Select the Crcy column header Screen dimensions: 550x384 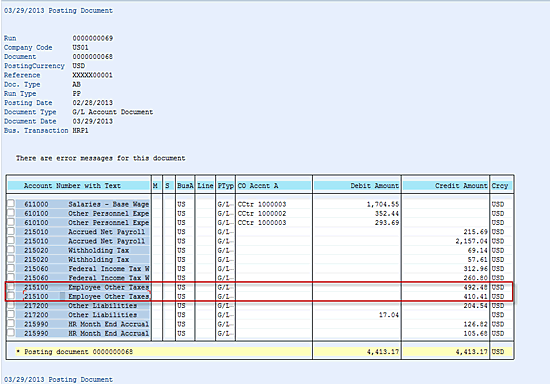(501, 186)
